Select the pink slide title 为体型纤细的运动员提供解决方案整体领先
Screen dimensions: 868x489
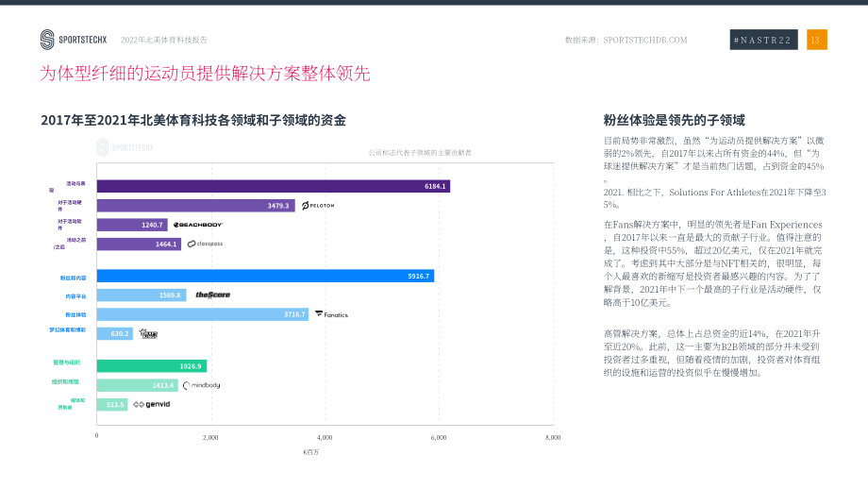pyautogui.click(x=205, y=73)
